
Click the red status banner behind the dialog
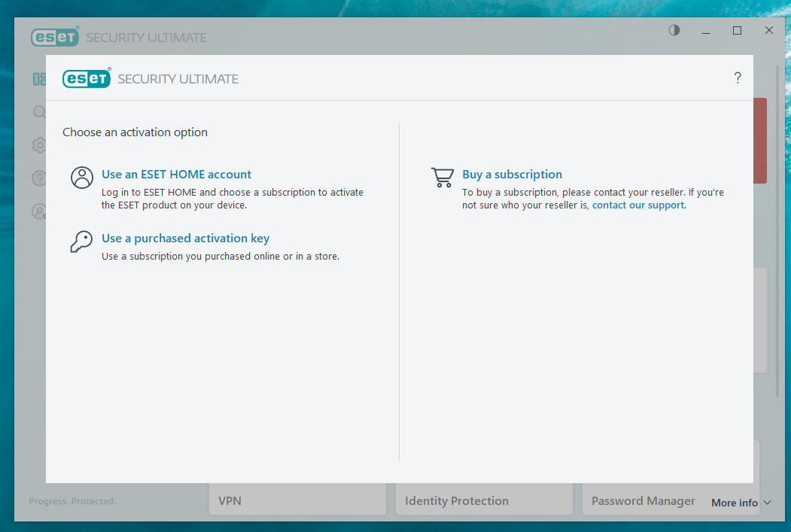[760, 141]
